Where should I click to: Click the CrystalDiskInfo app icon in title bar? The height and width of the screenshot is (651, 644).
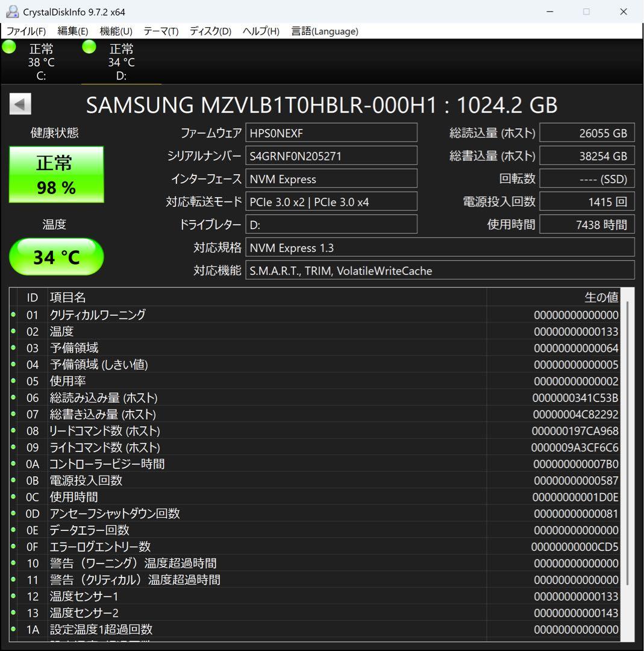pyautogui.click(x=12, y=11)
